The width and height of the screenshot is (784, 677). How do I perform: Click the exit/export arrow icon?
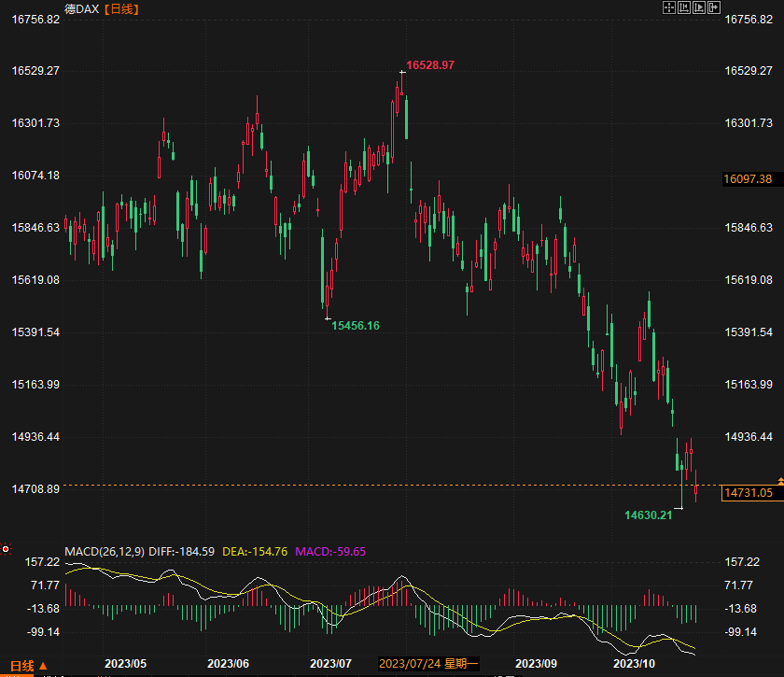[715, 7]
